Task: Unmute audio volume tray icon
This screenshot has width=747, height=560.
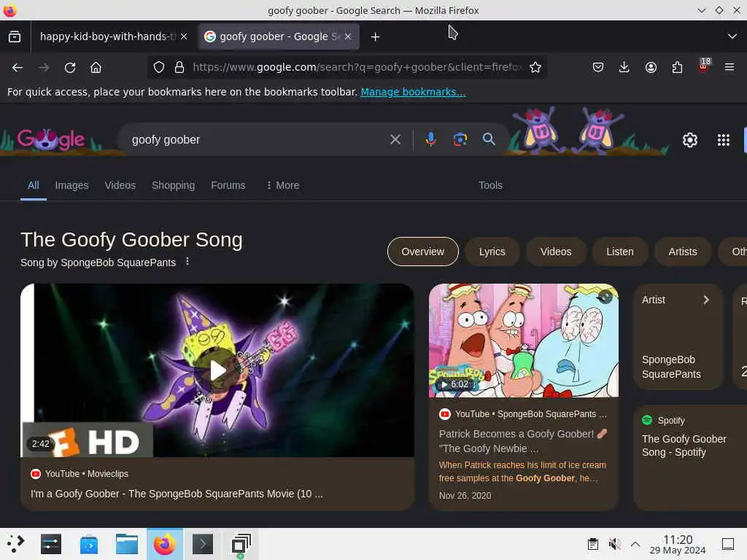Action: point(614,544)
